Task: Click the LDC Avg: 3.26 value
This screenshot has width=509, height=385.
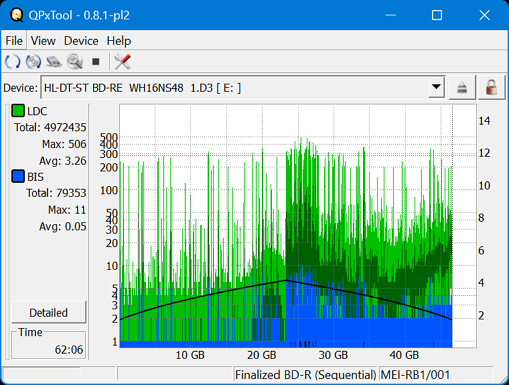Action: coord(63,161)
